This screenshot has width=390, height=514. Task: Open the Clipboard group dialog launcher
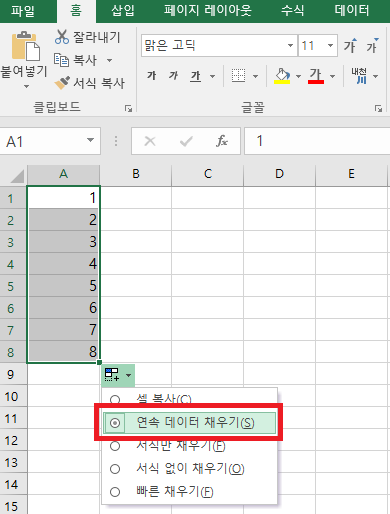[128, 108]
